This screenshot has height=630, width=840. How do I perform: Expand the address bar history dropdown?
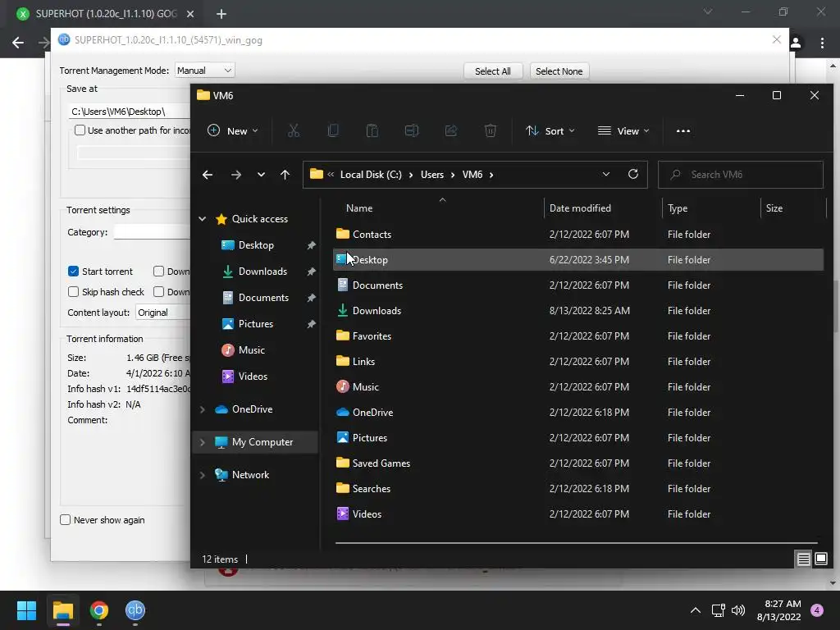(x=606, y=174)
